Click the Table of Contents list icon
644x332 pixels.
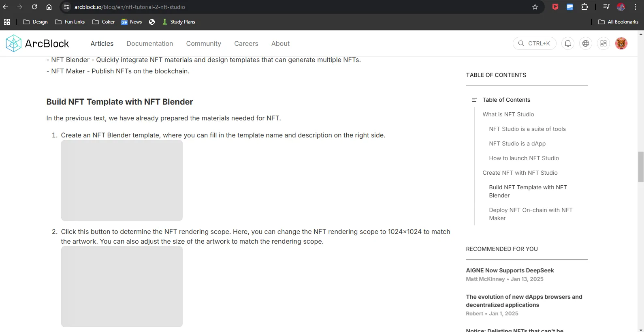474,100
